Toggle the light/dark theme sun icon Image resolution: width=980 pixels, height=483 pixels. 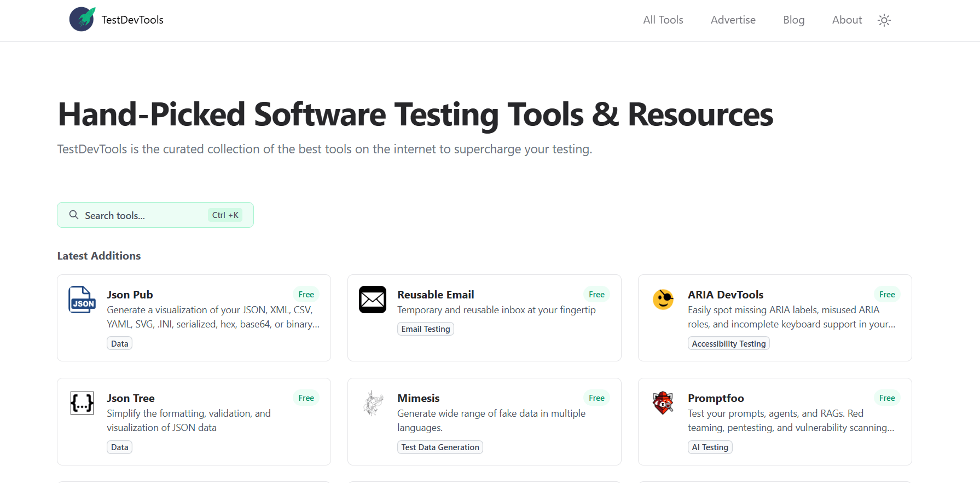click(x=884, y=20)
